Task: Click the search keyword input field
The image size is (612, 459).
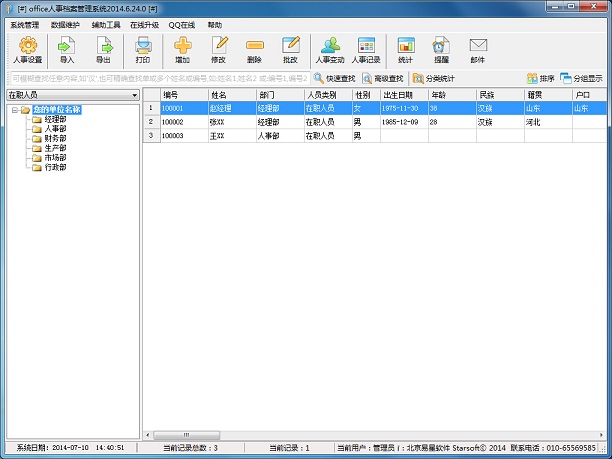Action: pos(158,78)
